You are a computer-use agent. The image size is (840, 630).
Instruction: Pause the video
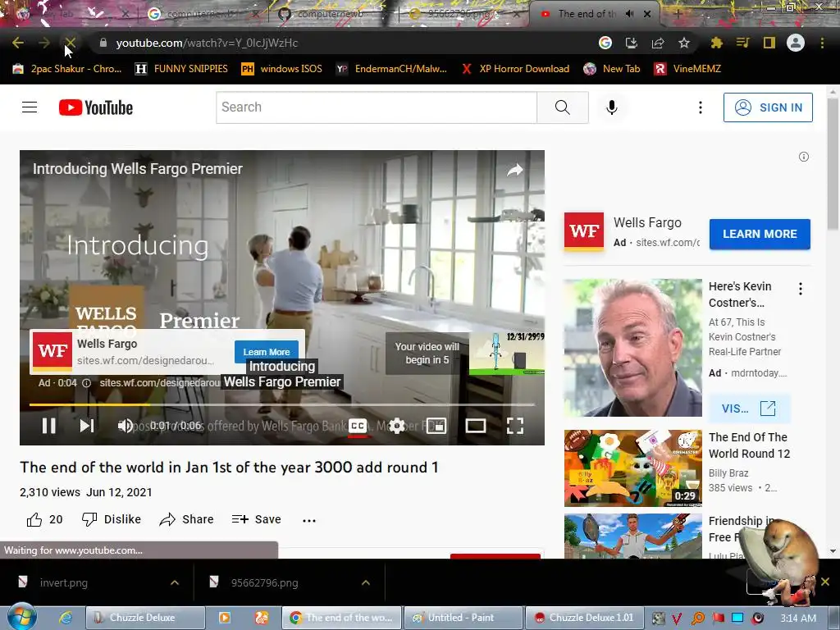click(x=48, y=426)
